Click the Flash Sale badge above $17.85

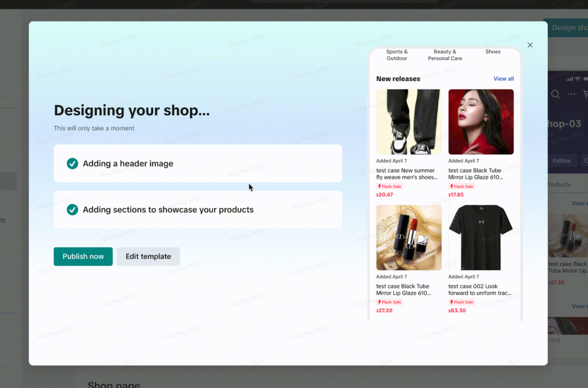pyautogui.click(x=462, y=186)
